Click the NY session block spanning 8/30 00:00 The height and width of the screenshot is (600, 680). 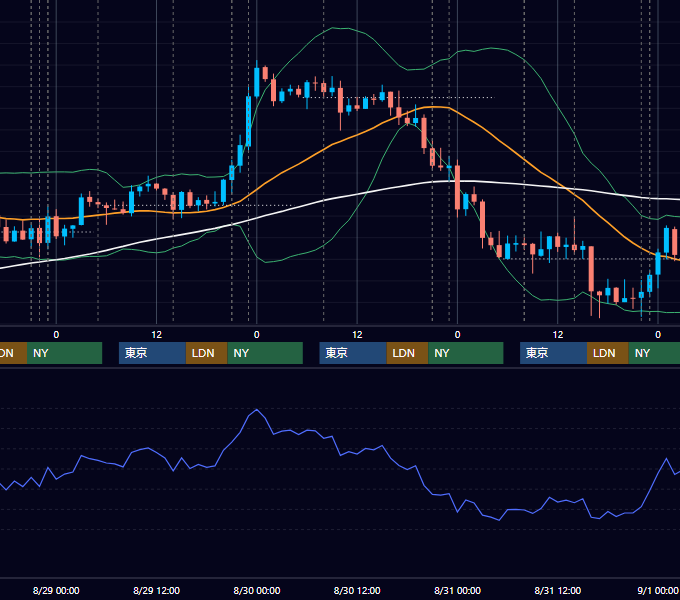(x=265, y=353)
